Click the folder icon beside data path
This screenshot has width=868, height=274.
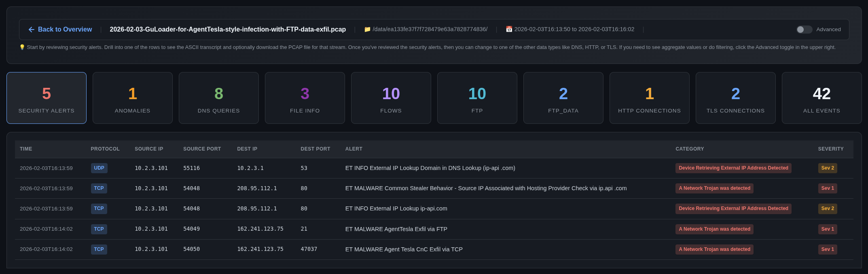367,30
